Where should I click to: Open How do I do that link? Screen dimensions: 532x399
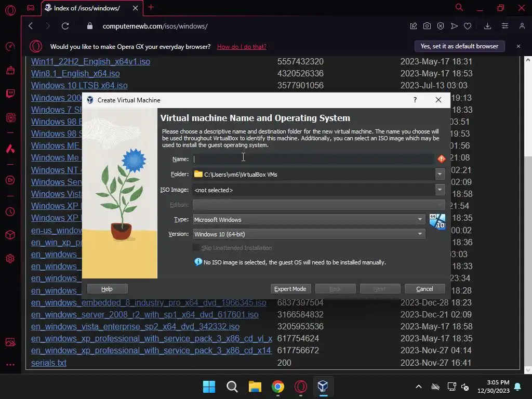242,46
